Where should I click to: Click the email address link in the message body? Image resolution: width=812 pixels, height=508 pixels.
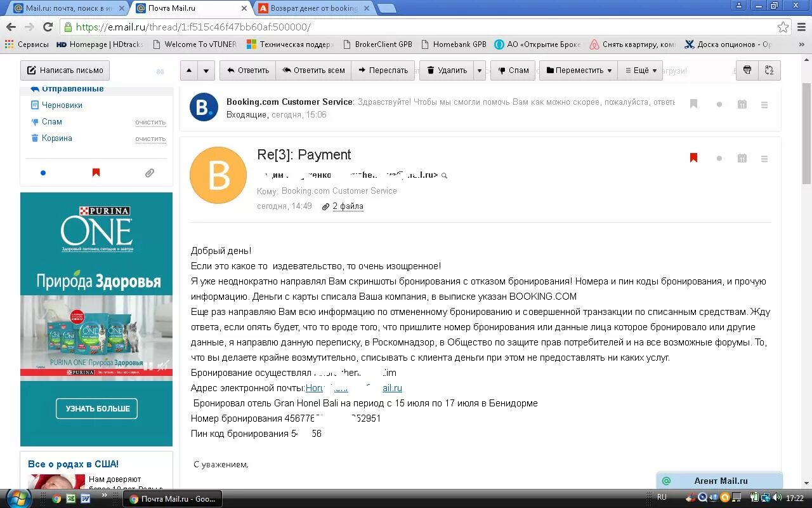(354, 388)
